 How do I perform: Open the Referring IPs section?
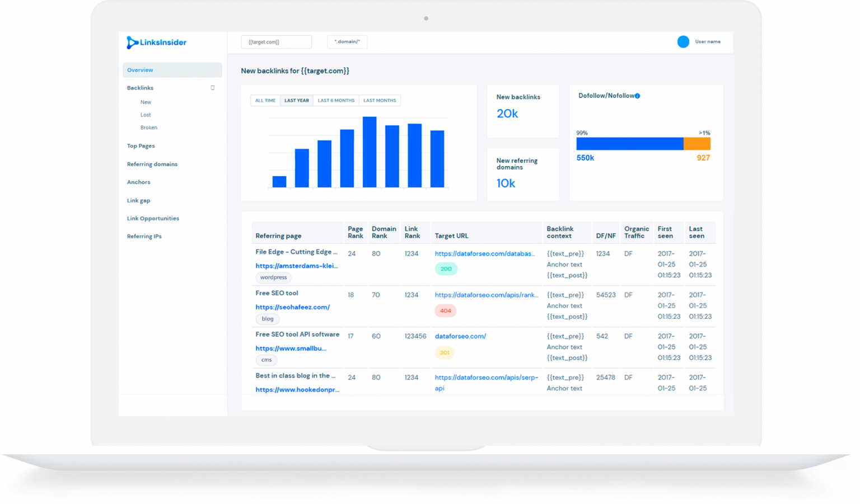pos(144,236)
